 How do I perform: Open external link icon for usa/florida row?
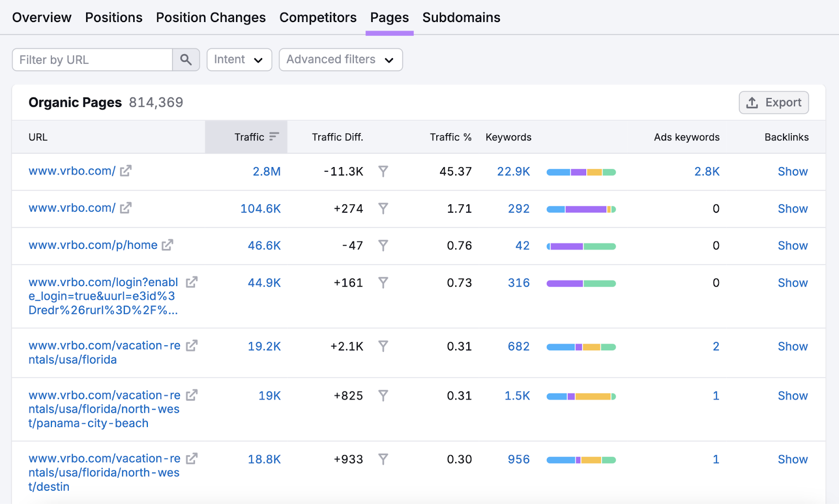pyautogui.click(x=191, y=346)
